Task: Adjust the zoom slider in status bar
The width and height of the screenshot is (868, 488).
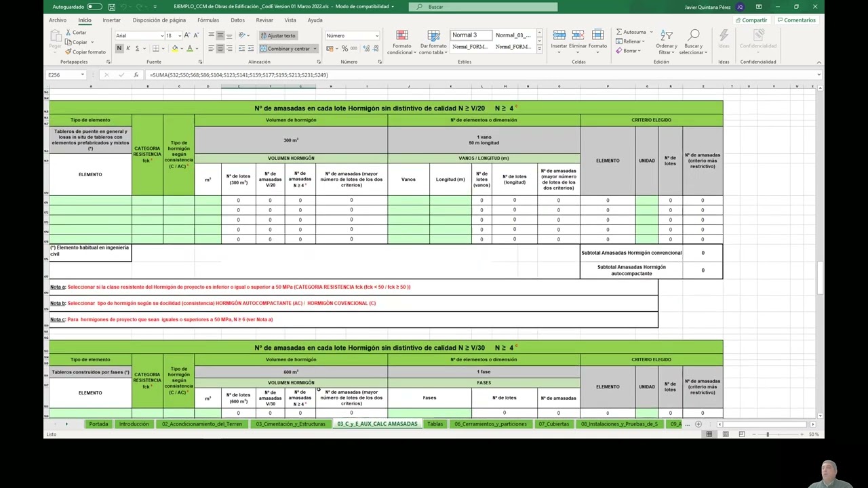Action: [x=768, y=434]
